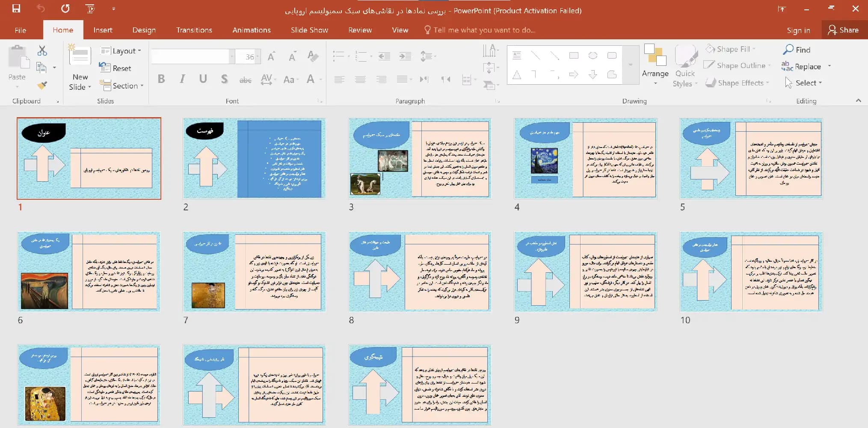Toggle Italic formatting
The image size is (868, 428).
click(182, 79)
